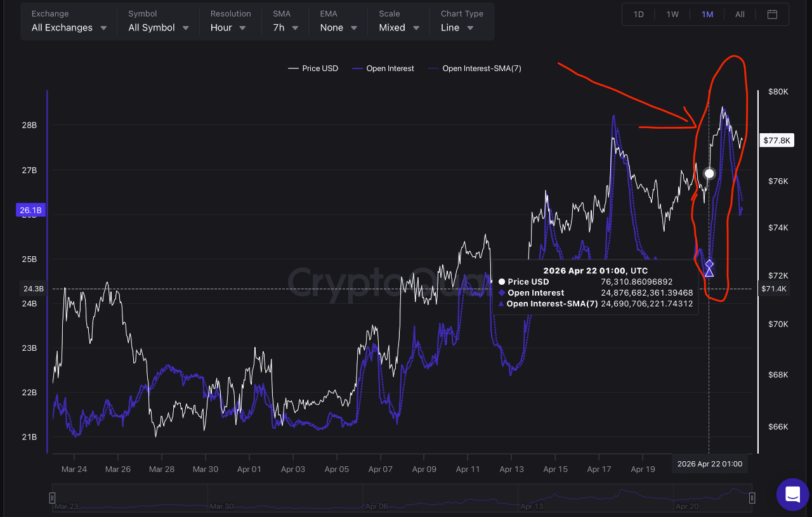Toggle Open Interest series in legend
Viewport: 812px width, 517px height.
coord(383,69)
